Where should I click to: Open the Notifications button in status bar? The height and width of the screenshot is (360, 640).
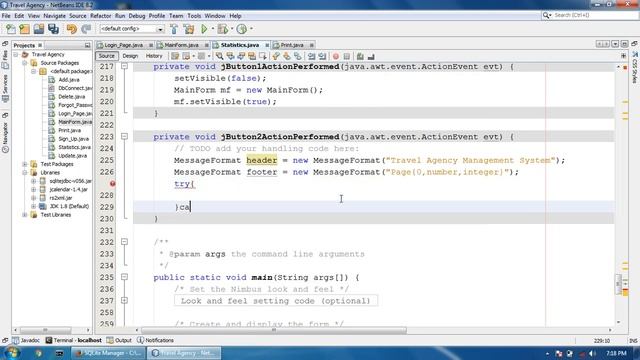[x=155, y=340]
